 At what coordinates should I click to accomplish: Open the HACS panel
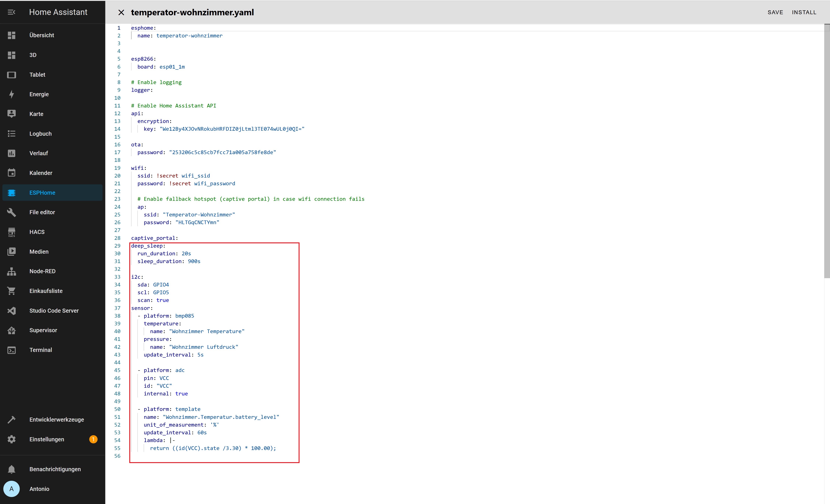click(x=37, y=232)
